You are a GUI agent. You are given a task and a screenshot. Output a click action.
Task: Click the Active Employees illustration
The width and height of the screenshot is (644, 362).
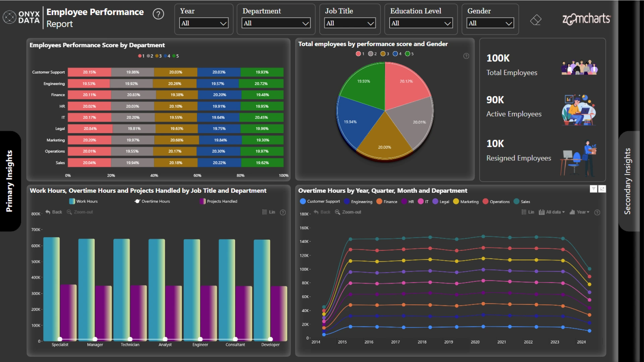click(579, 110)
